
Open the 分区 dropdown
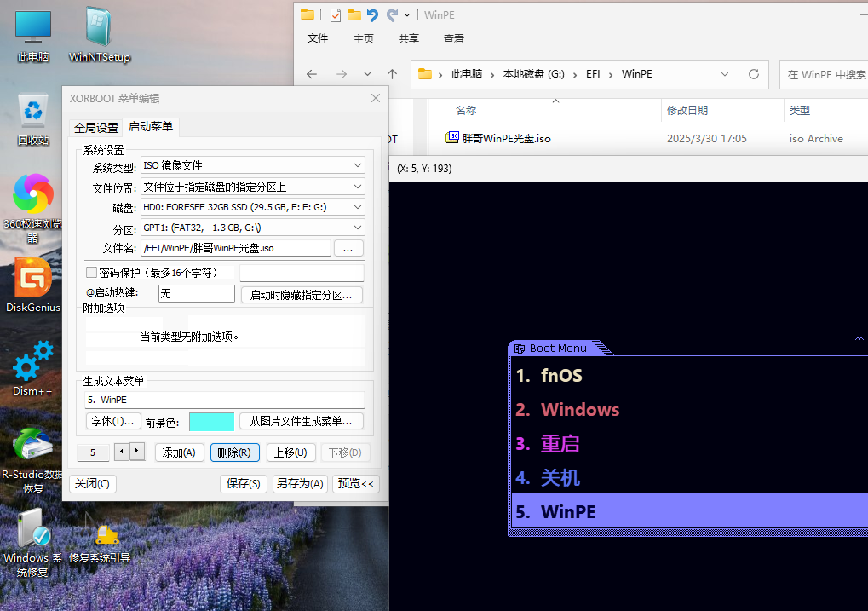358,228
